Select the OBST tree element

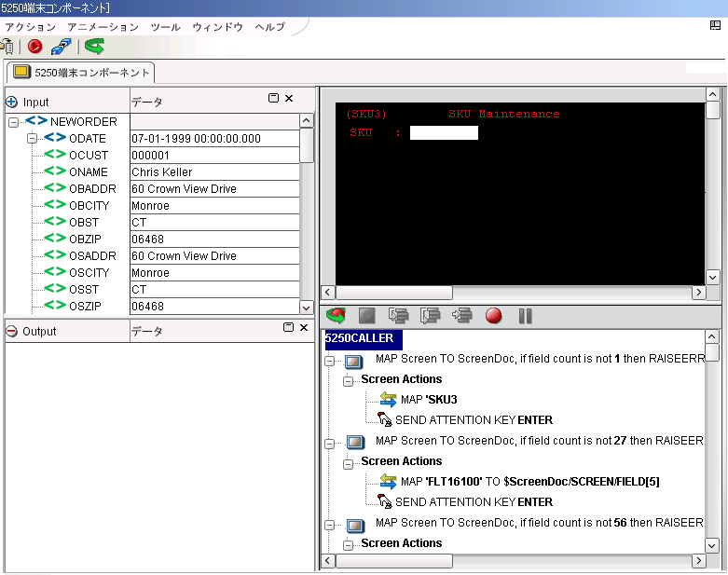point(84,223)
